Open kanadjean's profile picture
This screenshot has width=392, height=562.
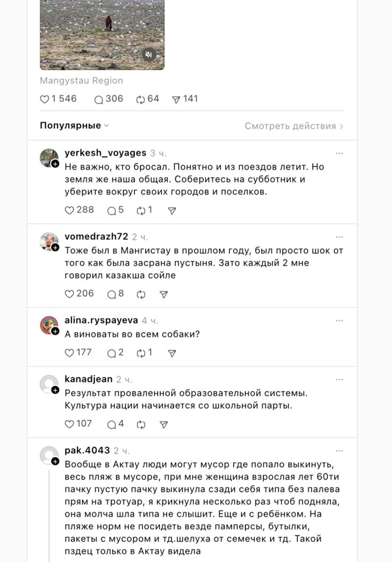coord(48,384)
